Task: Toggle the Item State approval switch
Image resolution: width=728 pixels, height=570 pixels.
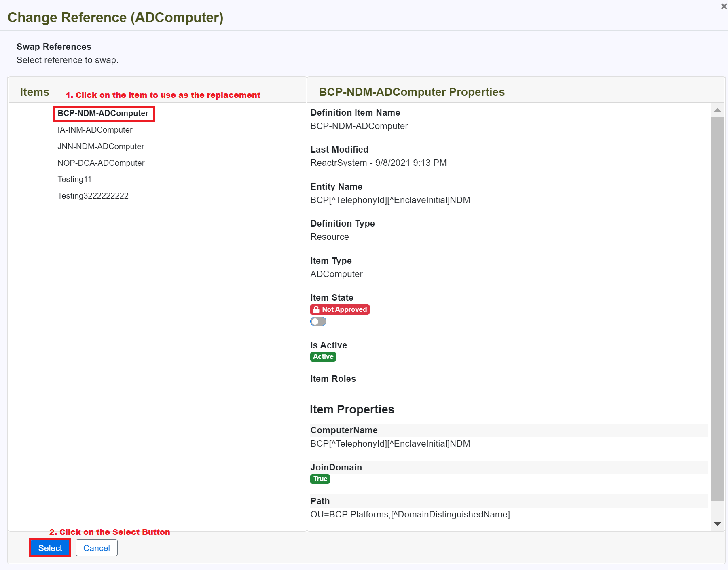Action: tap(318, 322)
